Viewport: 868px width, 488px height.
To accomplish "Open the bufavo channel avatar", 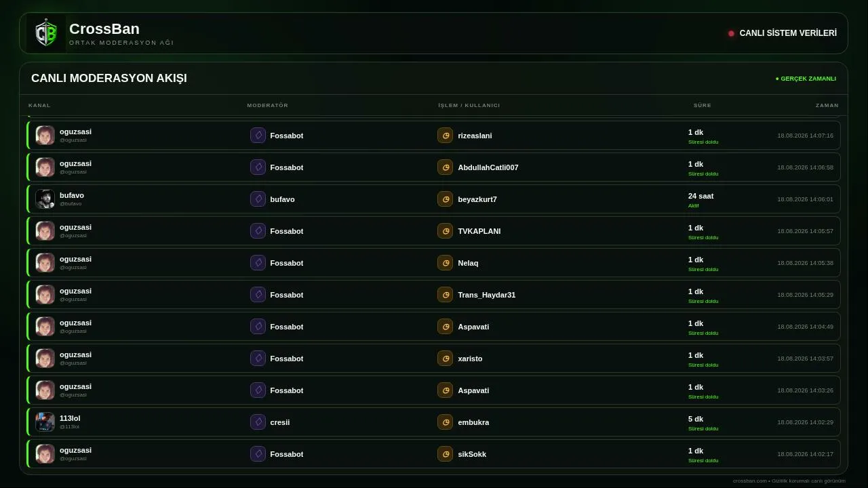I will 45,199.
